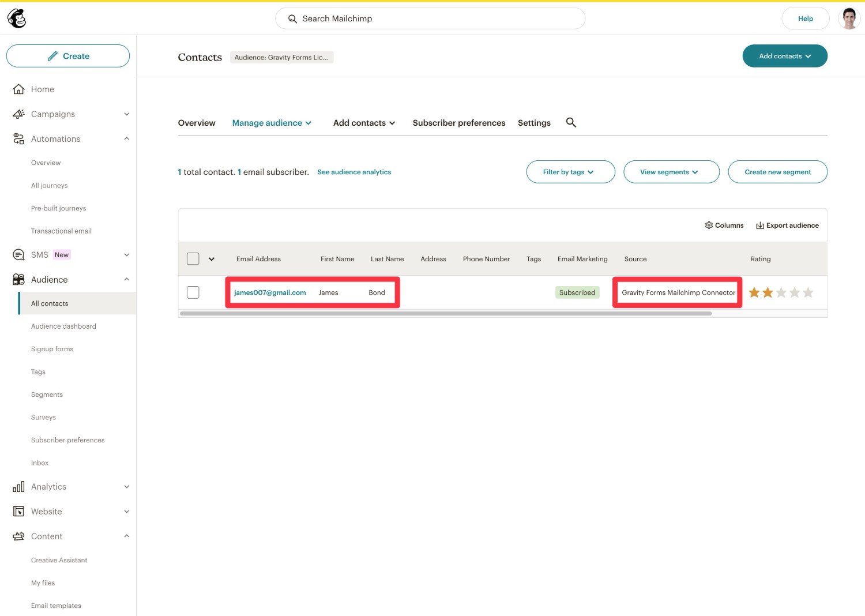This screenshot has width=865, height=616.
Task: Click the Help button
Action: pyautogui.click(x=806, y=18)
